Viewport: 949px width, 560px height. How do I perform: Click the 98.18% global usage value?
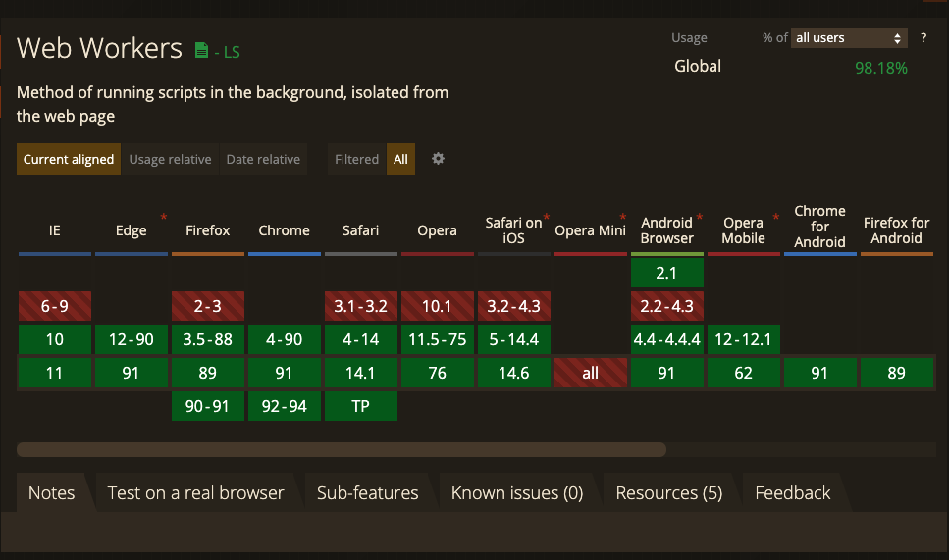880,68
